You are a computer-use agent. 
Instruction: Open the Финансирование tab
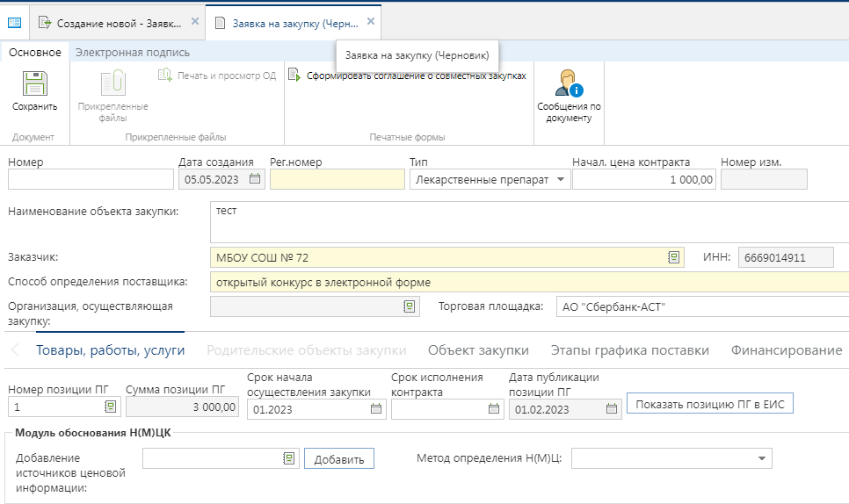[787, 350]
